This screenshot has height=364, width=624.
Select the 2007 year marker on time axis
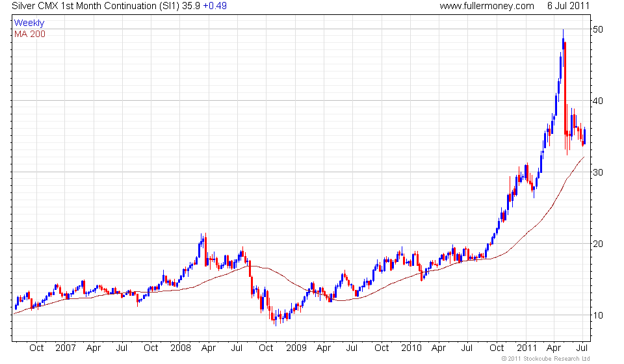[65, 348]
